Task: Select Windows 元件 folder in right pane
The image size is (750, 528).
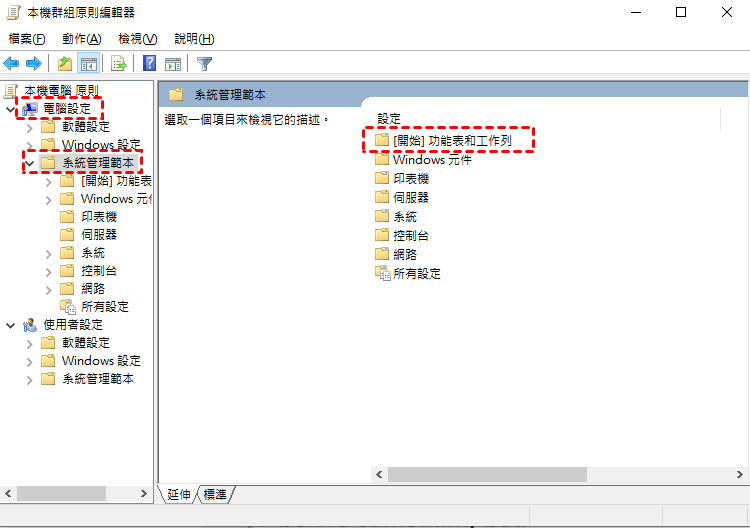Action: click(423, 159)
